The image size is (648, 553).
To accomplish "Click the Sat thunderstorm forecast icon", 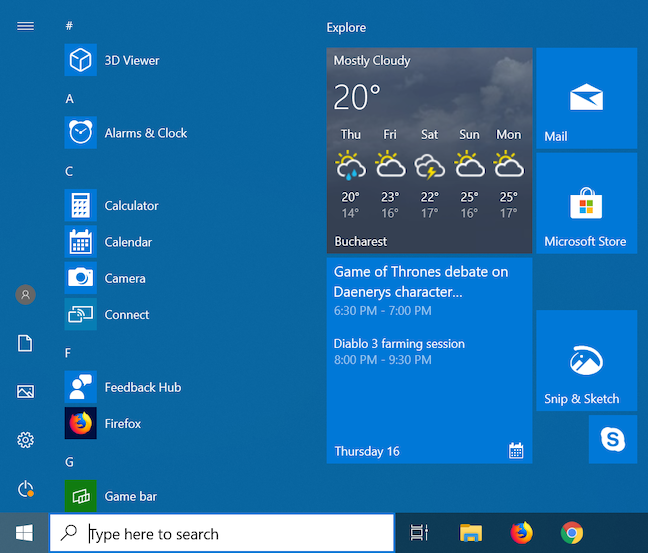I will tap(429, 166).
